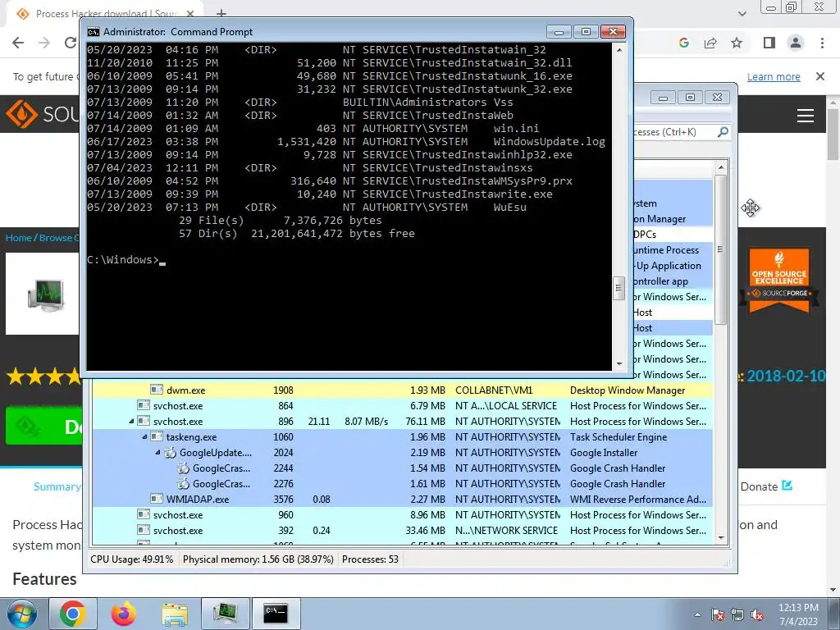Click Processes: 53 status bar entry
This screenshot has width=840, height=630.
370,559
